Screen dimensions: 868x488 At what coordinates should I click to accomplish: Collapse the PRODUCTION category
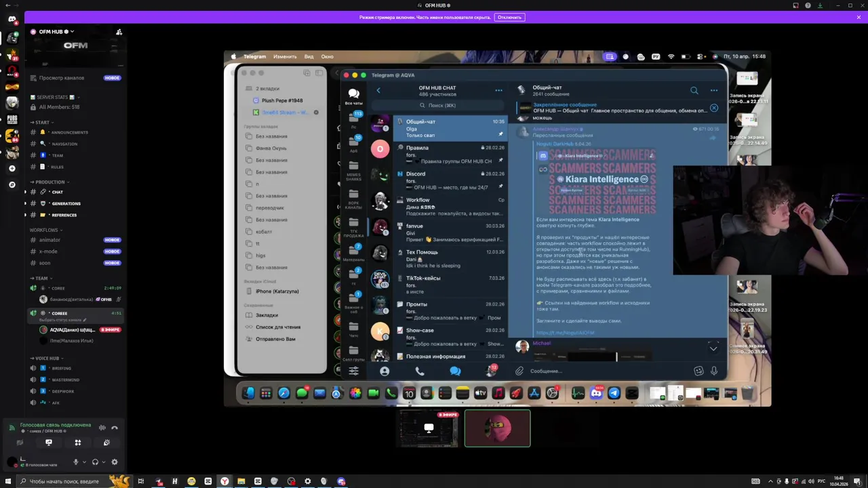pos(49,182)
